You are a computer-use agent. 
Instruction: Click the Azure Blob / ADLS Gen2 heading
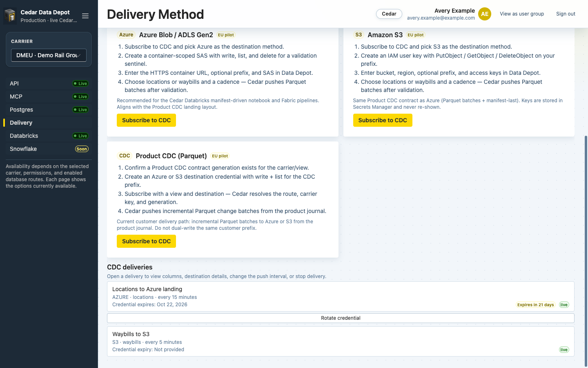(176, 35)
